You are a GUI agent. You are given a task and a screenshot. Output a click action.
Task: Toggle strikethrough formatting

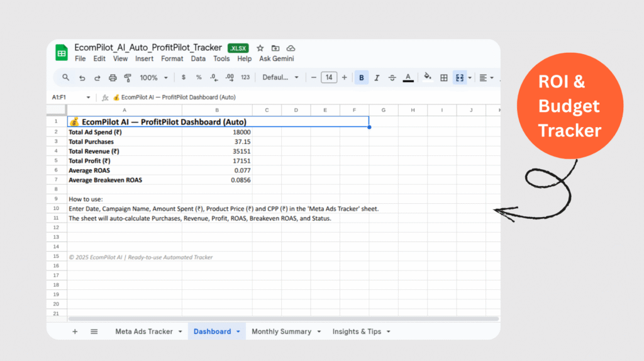pyautogui.click(x=392, y=78)
